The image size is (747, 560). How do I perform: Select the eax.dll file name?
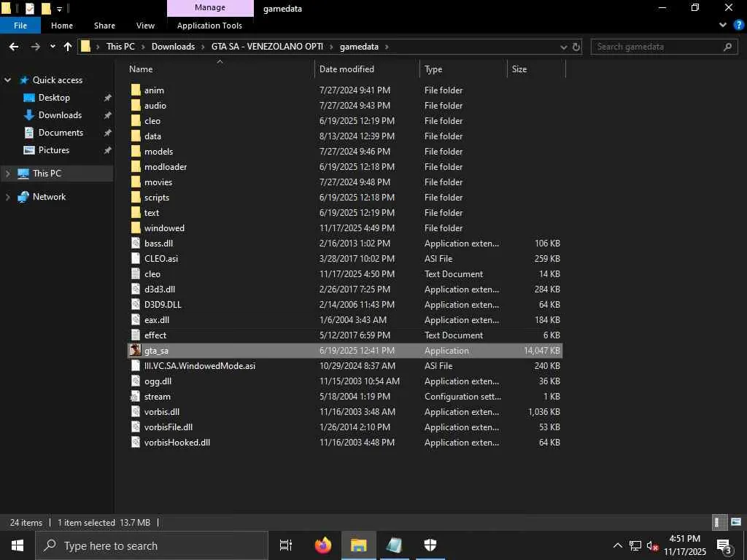tap(157, 320)
